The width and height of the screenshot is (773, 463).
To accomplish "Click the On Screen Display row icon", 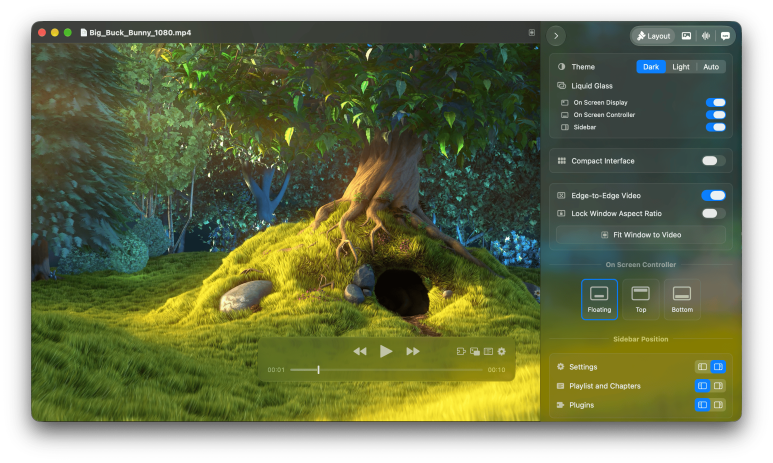I will [564, 103].
